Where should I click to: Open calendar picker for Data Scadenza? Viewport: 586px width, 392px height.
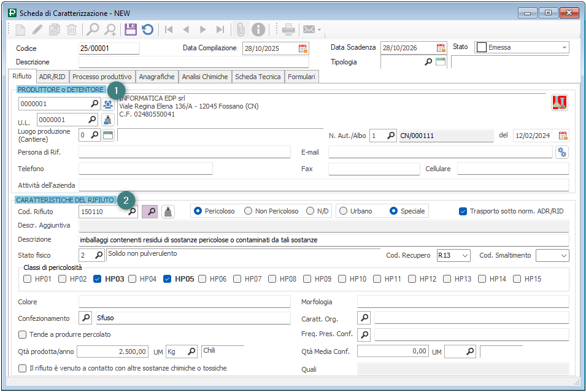click(x=441, y=48)
